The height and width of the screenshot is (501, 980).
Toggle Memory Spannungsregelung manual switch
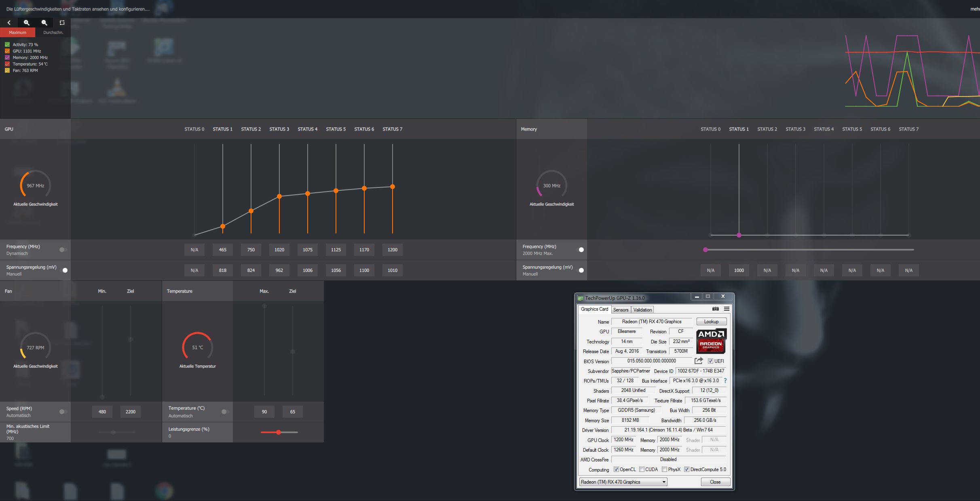click(581, 270)
